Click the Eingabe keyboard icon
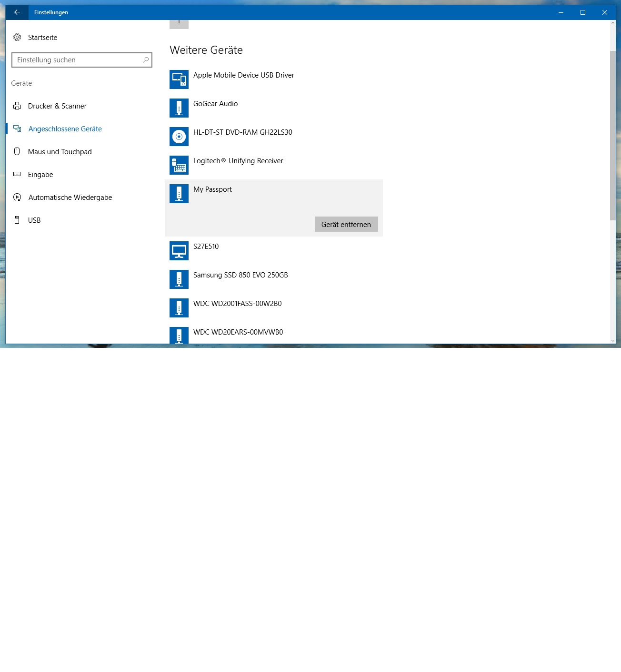This screenshot has height=672, width=621. click(17, 174)
